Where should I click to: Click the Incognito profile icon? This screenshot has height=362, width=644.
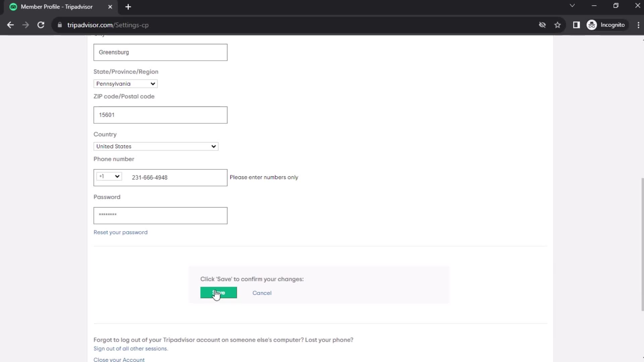(592, 25)
